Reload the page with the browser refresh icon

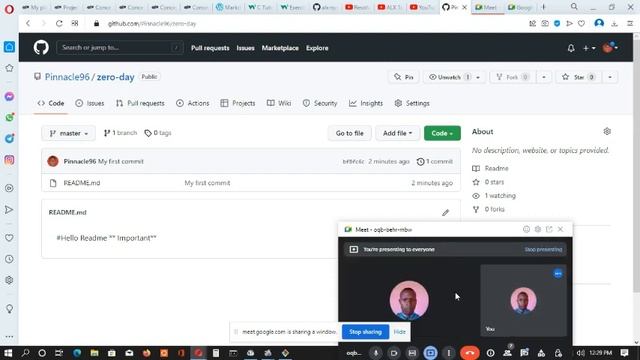59,24
